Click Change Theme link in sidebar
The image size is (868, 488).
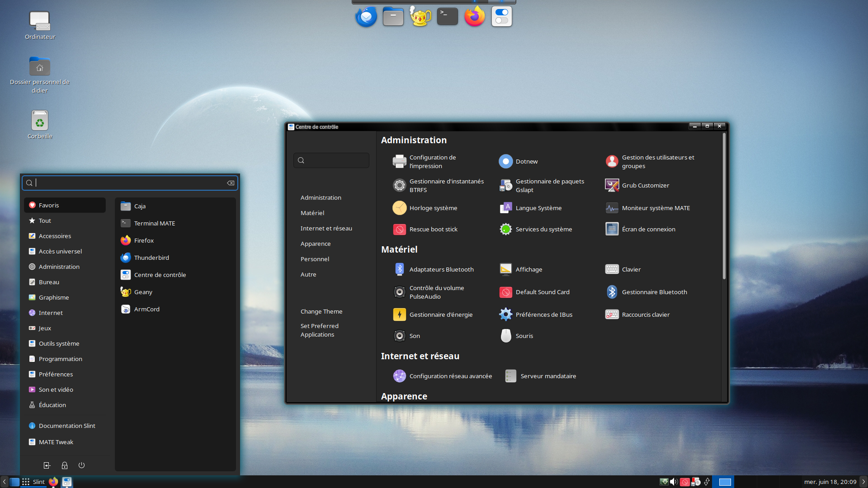321,311
